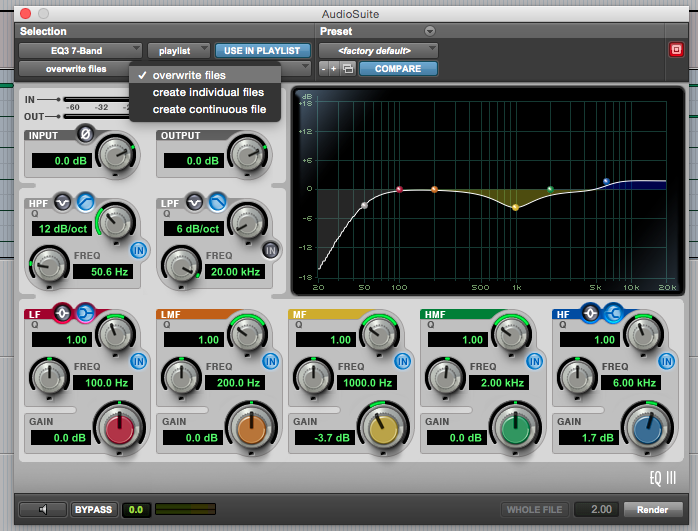Select the HF shelf filter type icon
Viewport: 698px width, 531px height.
click(613, 313)
